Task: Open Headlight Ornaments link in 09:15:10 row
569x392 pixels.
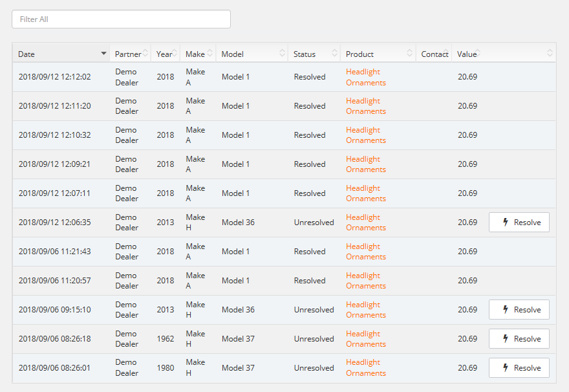Action: click(366, 310)
